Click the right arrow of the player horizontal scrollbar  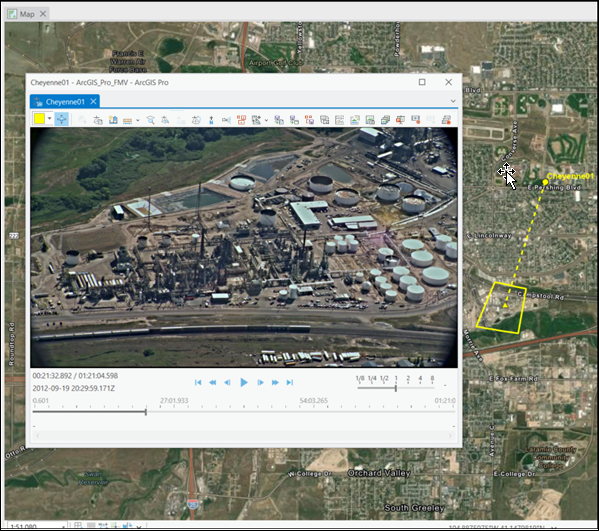(450, 435)
